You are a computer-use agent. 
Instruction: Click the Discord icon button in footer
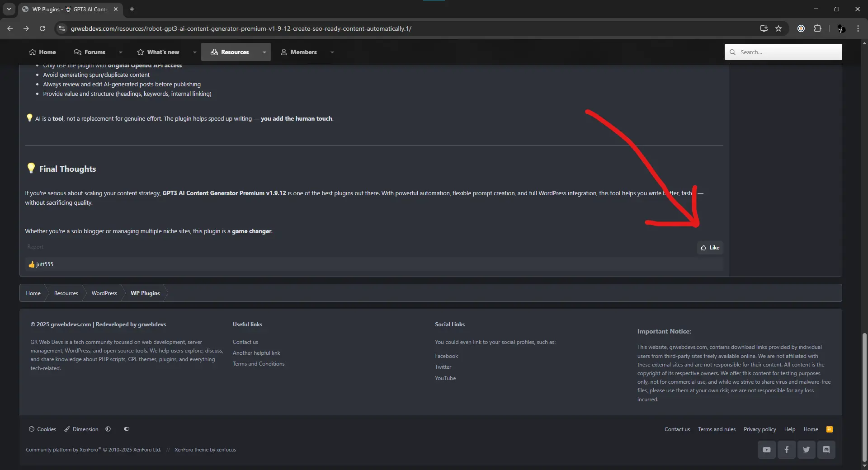coord(826,450)
